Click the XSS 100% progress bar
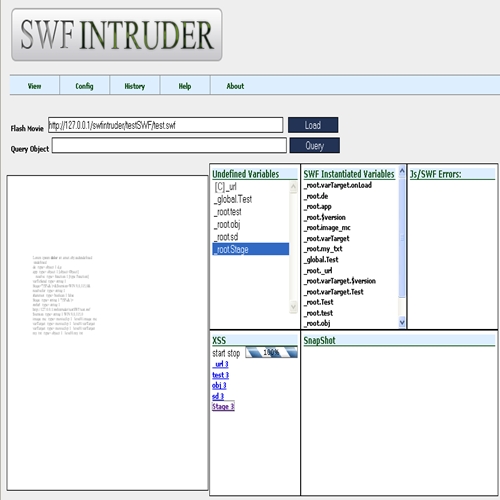Viewport: 500px width, 500px height. [271, 352]
